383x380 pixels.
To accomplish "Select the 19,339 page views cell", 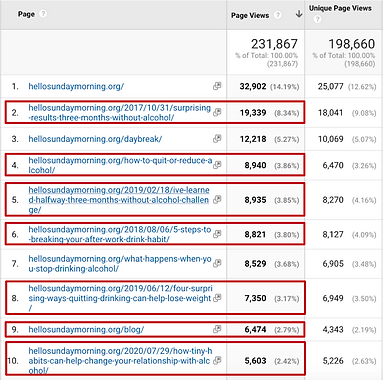I will (253, 113).
